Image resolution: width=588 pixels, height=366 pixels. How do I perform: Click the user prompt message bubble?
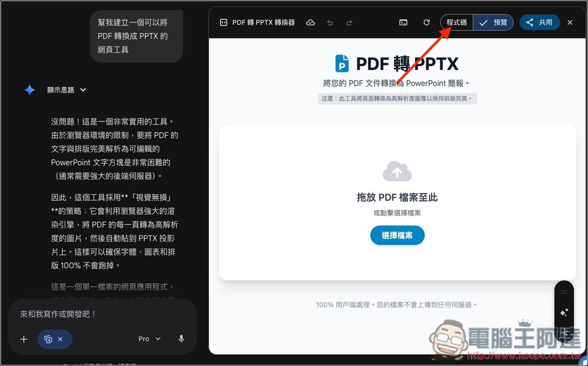(x=136, y=36)
